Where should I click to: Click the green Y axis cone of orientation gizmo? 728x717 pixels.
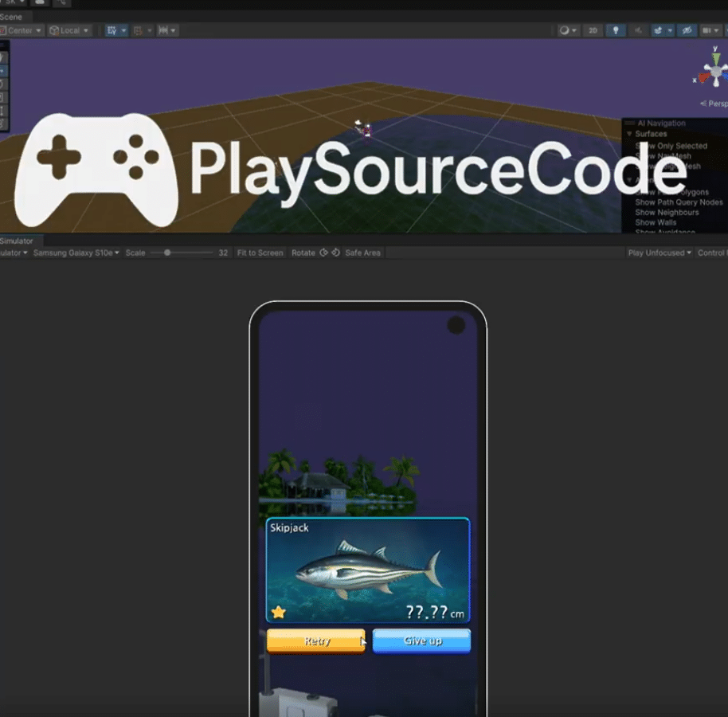(x=716, y=58)
